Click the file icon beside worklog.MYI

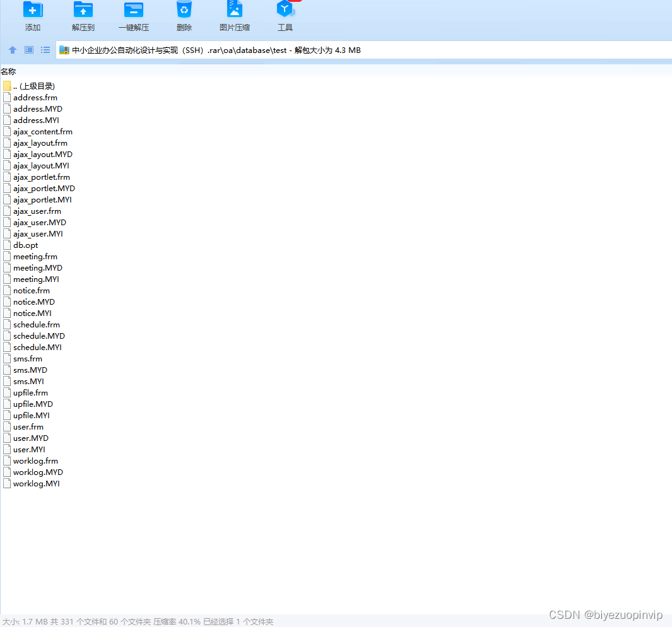coord(7,483)
